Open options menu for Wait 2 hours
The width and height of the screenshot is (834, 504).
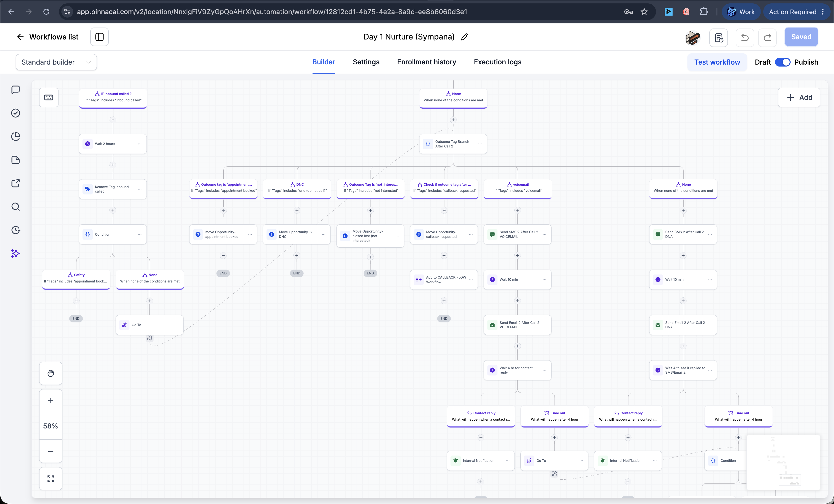140,144
